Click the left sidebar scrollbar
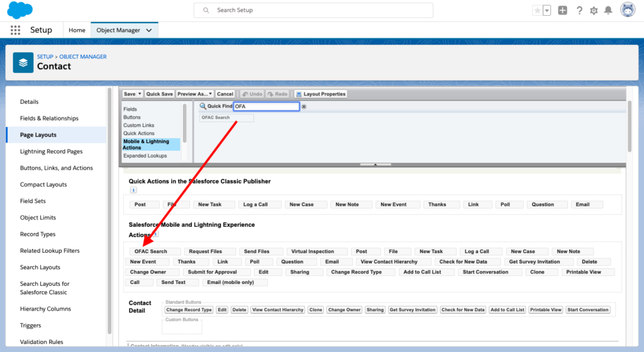Image resolution: width=644 pixels, height=352 pixels. 109,210
